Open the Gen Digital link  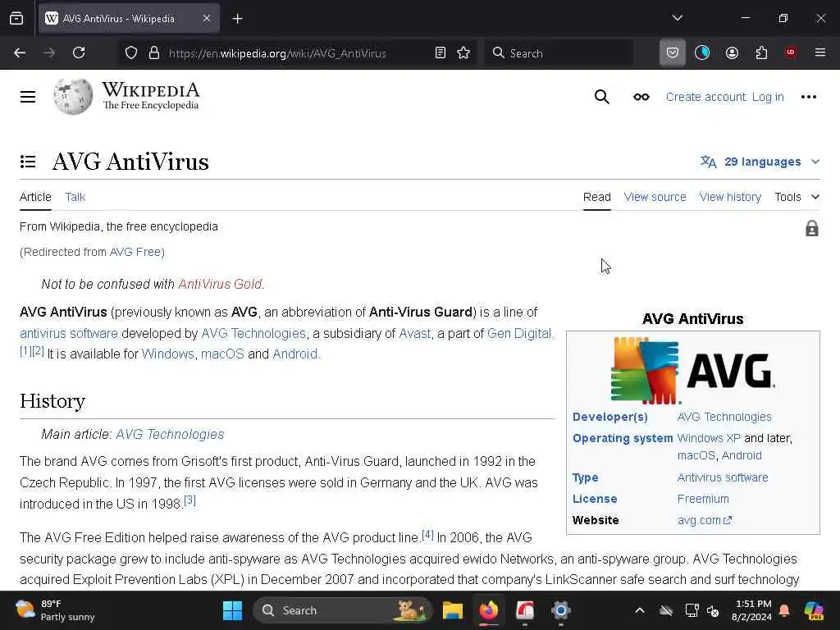tap(519, 333)
